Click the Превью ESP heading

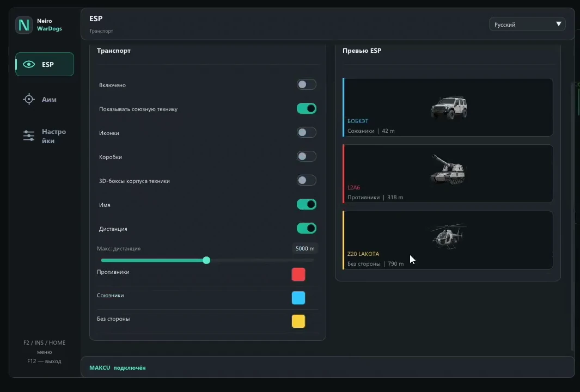[362, 51]
